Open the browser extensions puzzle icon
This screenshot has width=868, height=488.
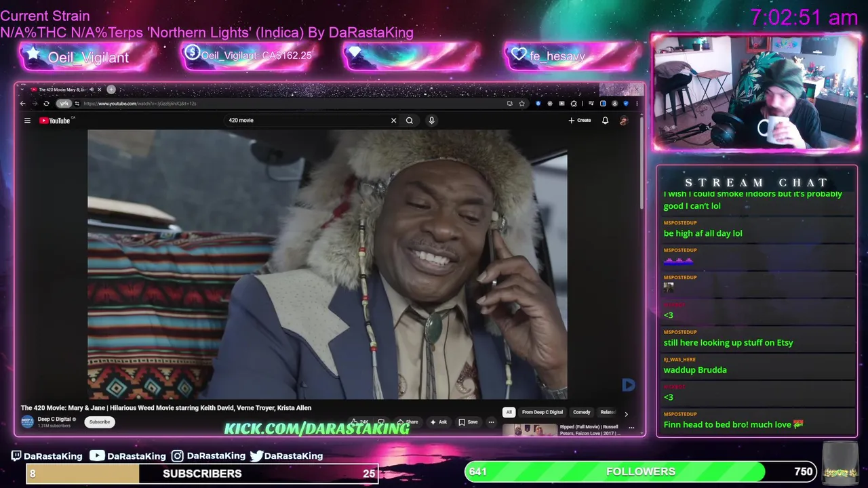[574, 104]
